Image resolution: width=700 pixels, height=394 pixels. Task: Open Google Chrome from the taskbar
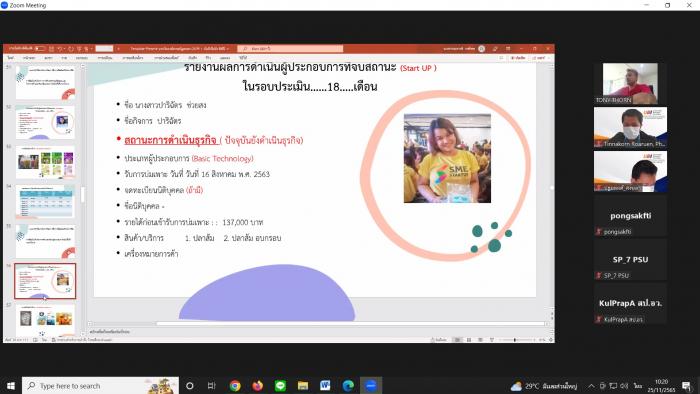235,386
